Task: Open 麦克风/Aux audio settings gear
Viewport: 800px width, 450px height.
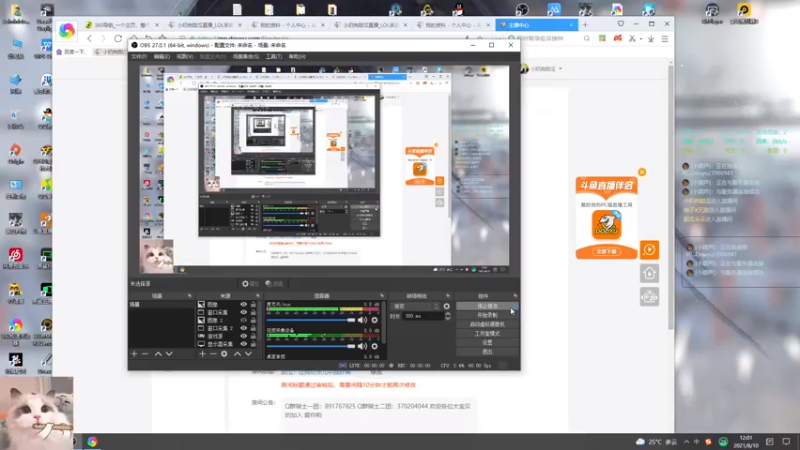Action: 374,320
